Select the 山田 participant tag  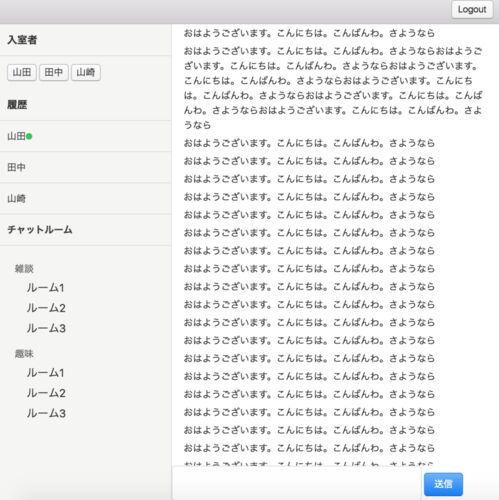click(22, 72)
